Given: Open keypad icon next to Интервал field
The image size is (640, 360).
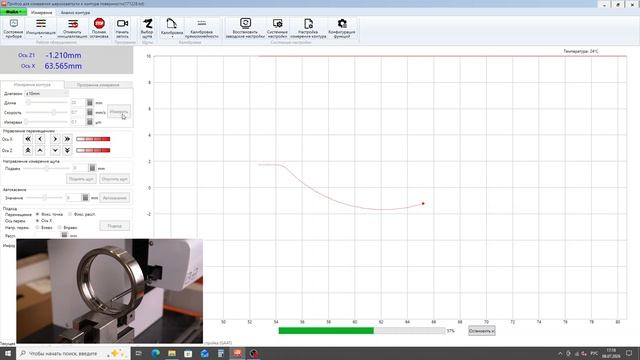Looking at the screenshot, I should point(90,122).
